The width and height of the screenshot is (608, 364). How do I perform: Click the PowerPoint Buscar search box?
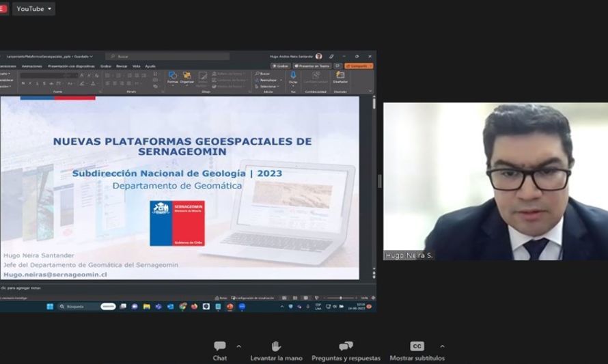click(167, 57)
